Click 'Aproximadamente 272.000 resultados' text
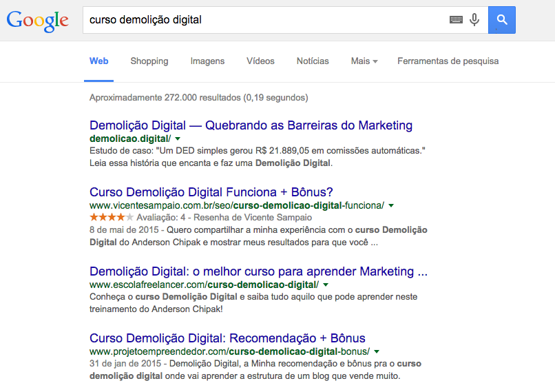This screenshot has width=555, height=392. point(198,98)
